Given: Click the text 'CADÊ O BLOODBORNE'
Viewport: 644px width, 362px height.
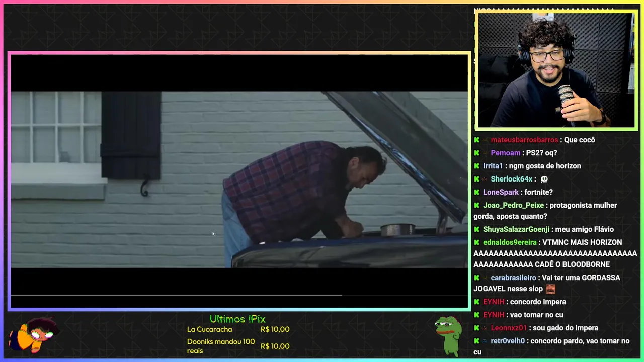Looking at the screenshot, I should click(x=573, y=264).
